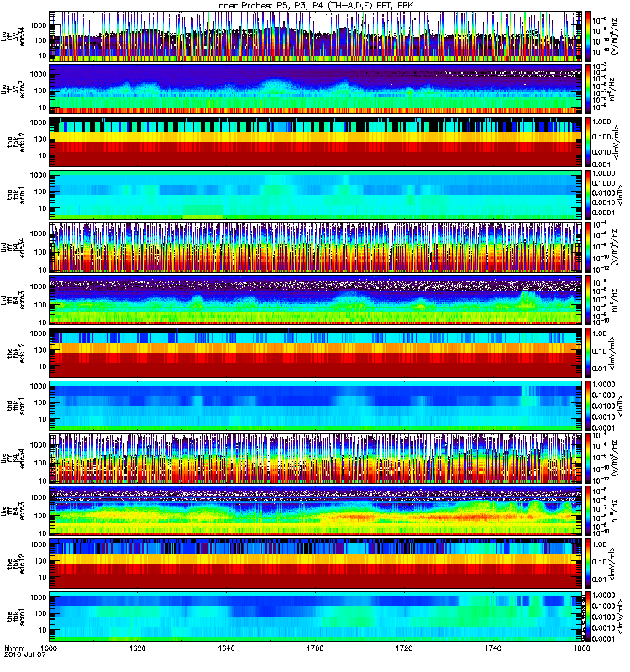Click the 'tha fff 32 edc34' y-axis title
This screenshot has width=630, height=672.
click(x=13, y=36)
